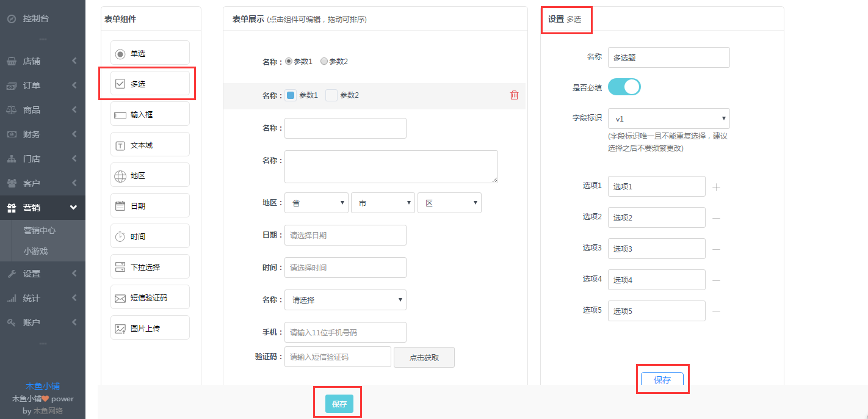Toggle the 是否必填 switch
Screen dimensions: 868x419
click(624, 87)
